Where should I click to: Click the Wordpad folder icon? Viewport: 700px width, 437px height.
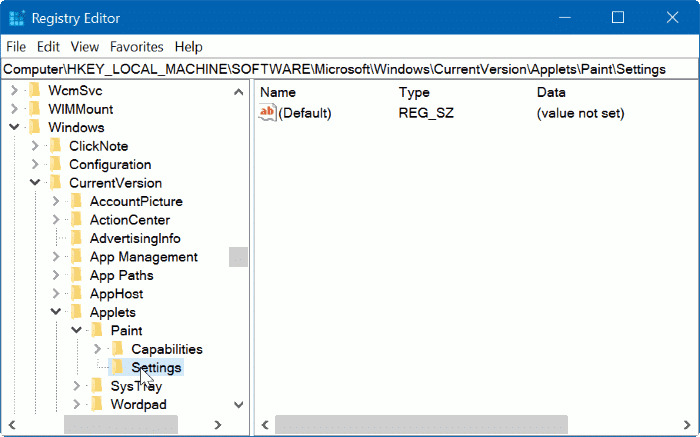point(97,404)
